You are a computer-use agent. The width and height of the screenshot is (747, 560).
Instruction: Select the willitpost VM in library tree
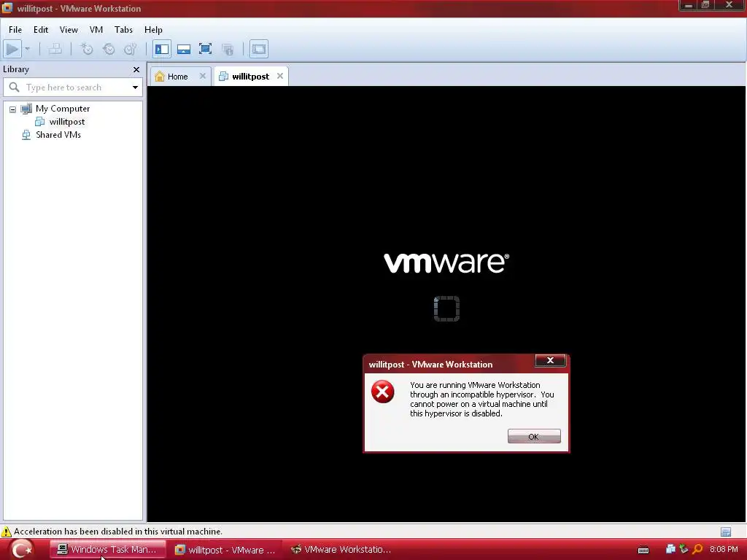(x=66, y=122)
